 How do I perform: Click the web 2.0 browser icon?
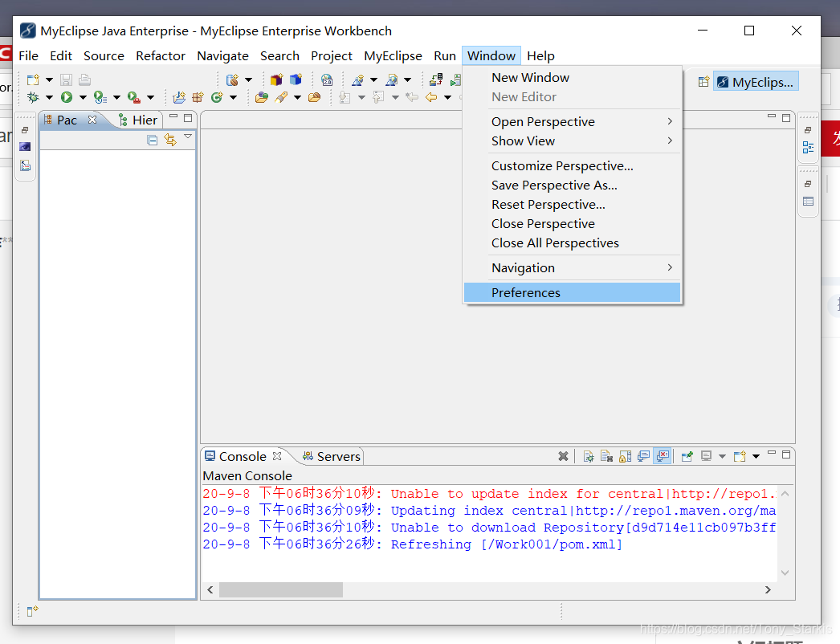(327, 79)
